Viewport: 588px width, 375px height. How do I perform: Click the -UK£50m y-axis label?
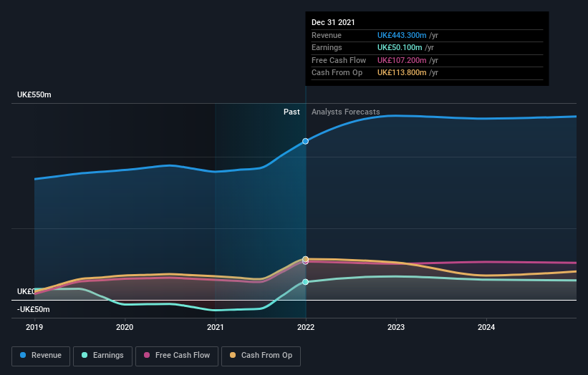[x=34, y=309]
